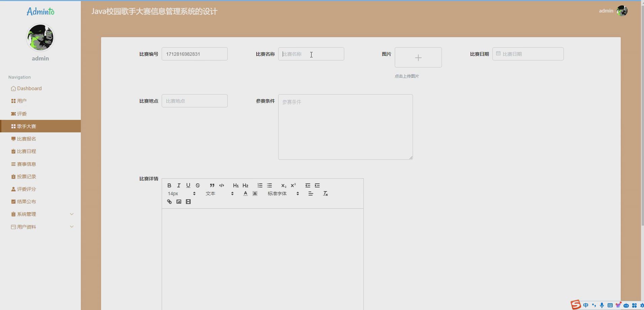Toggle the IME punctuation mode
644x310 pixels.
click(594, 305)
